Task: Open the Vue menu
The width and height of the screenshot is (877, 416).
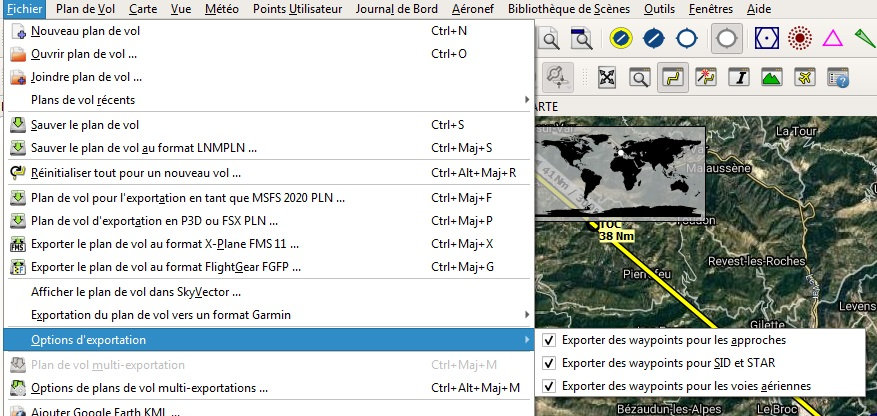Action: pyautogui.click(x=181, y=9)
